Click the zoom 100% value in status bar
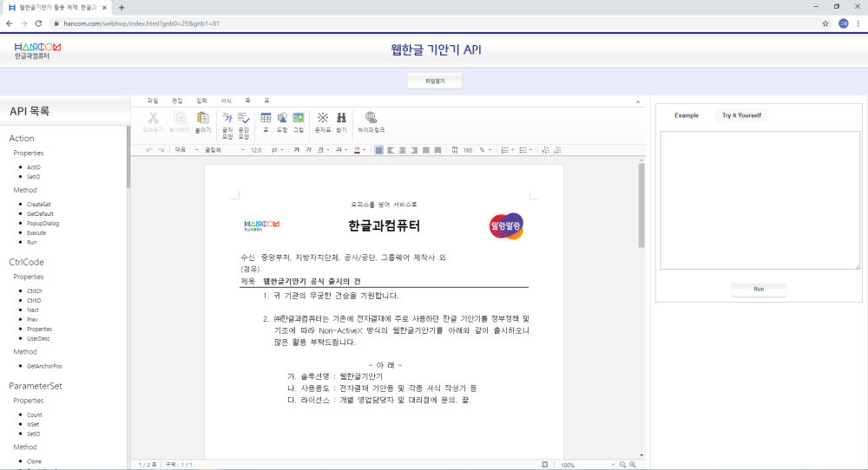The image size is (868, 470). click(x=568, y=465)
